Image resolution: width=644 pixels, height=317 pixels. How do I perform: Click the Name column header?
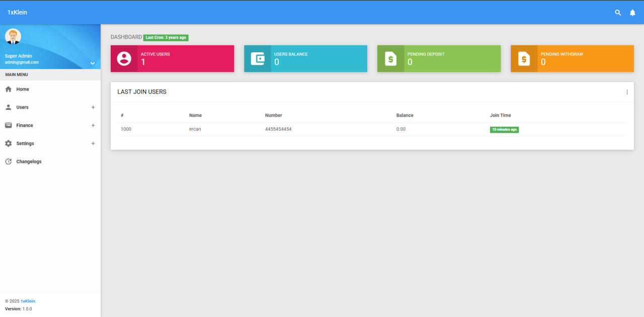pos(195,115)
